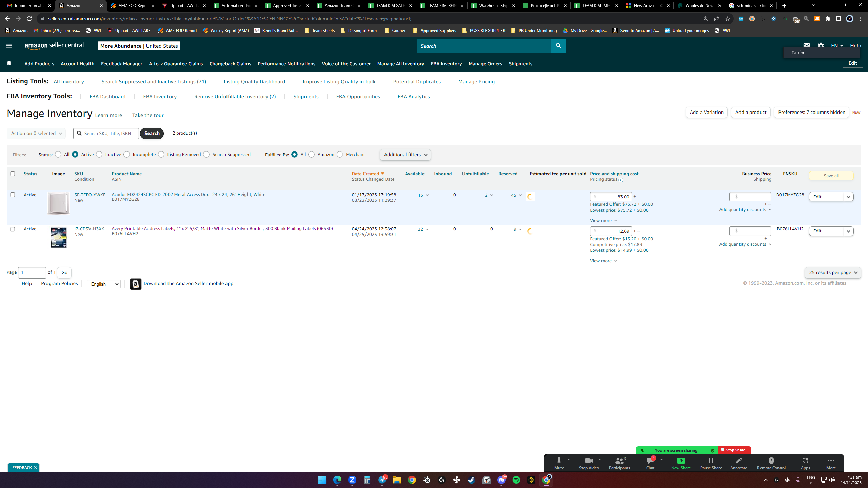Filter Fulfilled By Amazon radio button
868x488 pixels.
311,155
